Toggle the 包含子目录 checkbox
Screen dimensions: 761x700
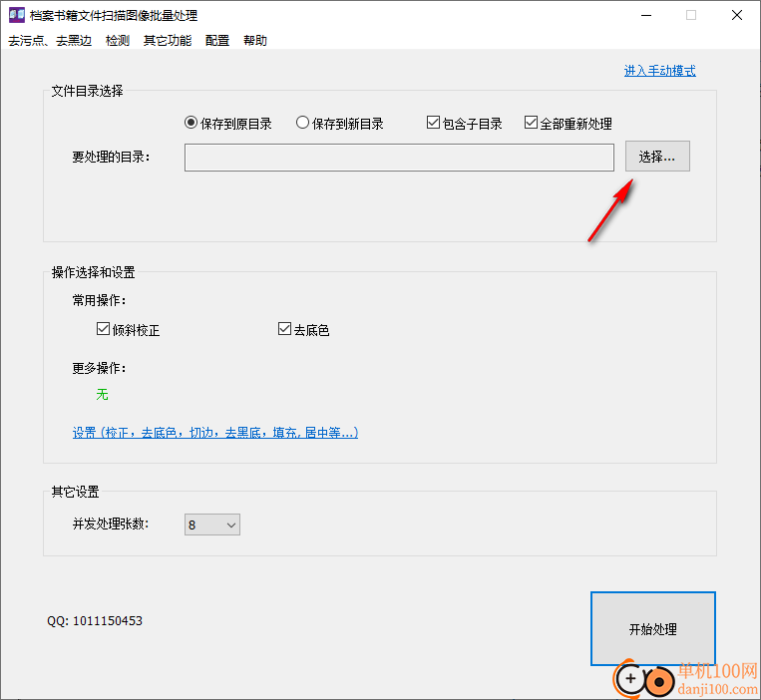coord(433,123)
